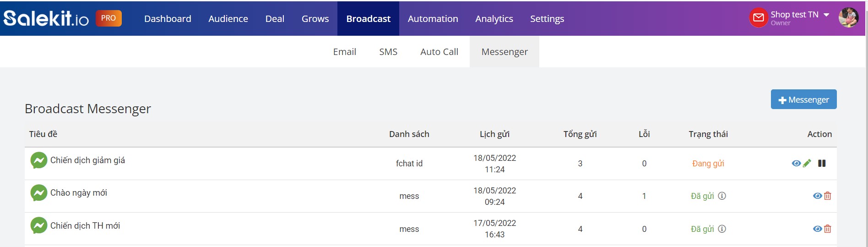Click the red mail icon beside Shop test TN
This screenshot has height=247, width=868.
click(x=759, y=18)
